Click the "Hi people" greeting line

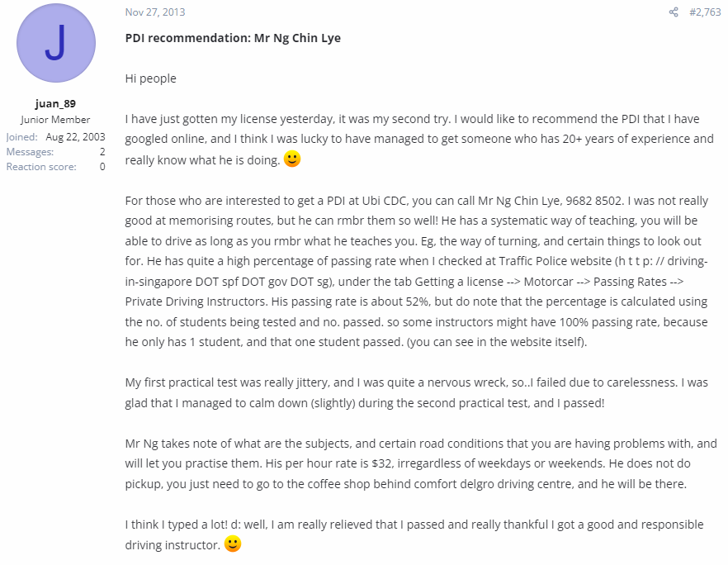pos(150,78)
